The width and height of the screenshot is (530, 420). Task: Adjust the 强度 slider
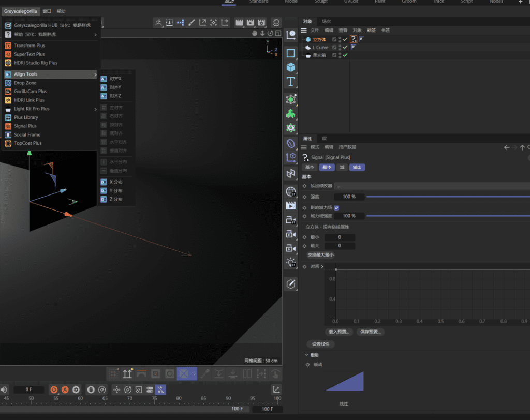448,197
